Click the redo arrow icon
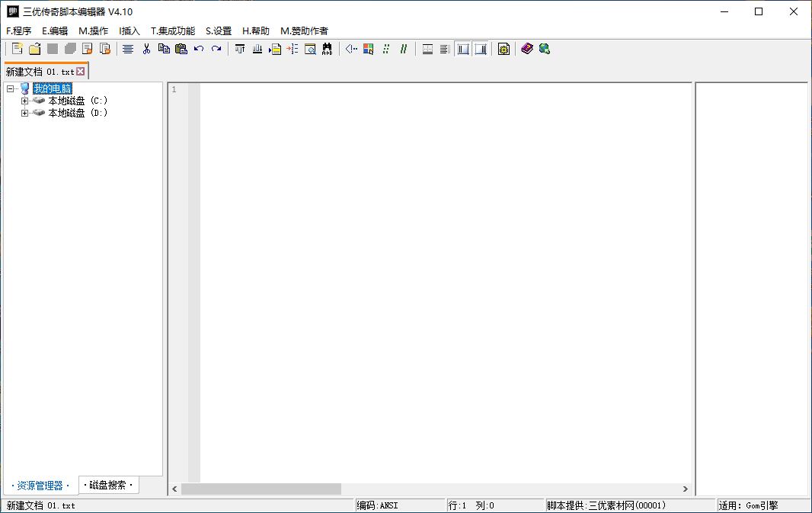Screen dimensions: 812x513 tap(216, 49)
